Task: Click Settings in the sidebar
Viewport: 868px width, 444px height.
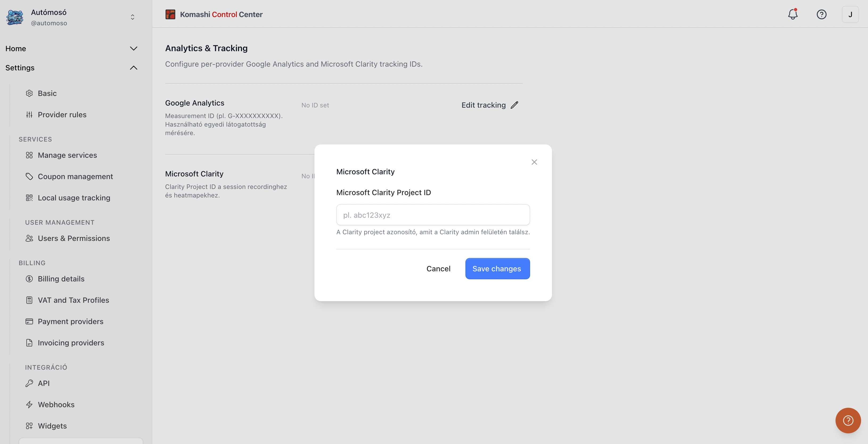Action: (x=20, y=67)
